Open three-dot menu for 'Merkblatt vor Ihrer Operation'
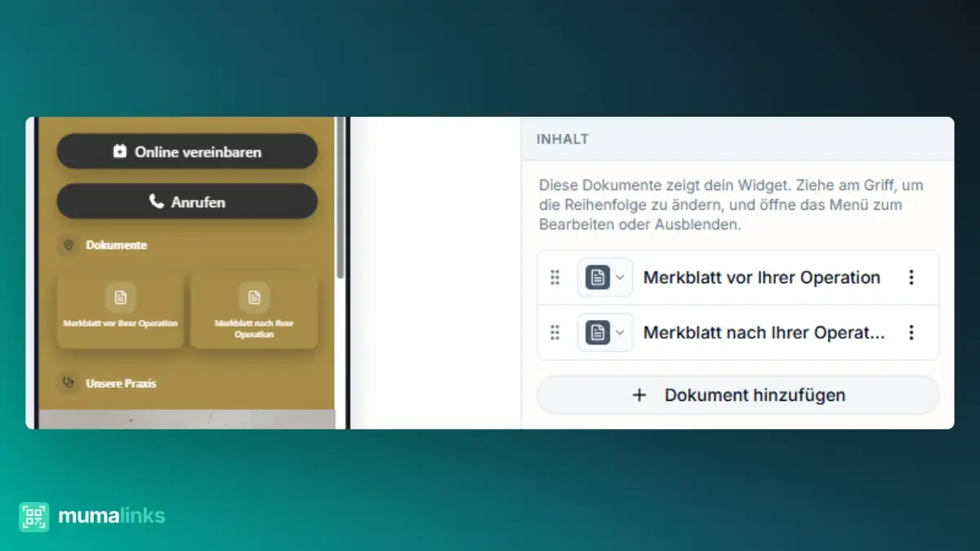980x551 pixels. [911, 278]
